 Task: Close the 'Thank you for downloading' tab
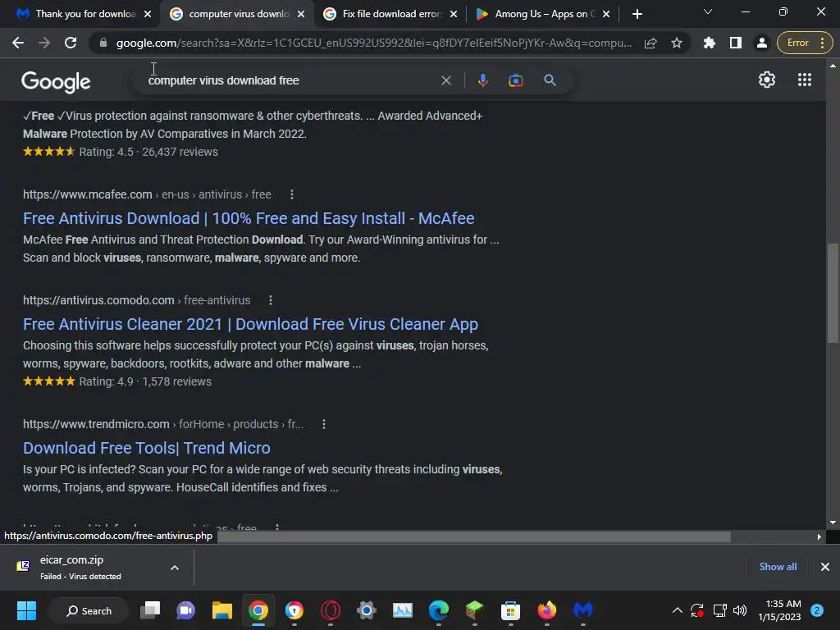click(148, 14)
